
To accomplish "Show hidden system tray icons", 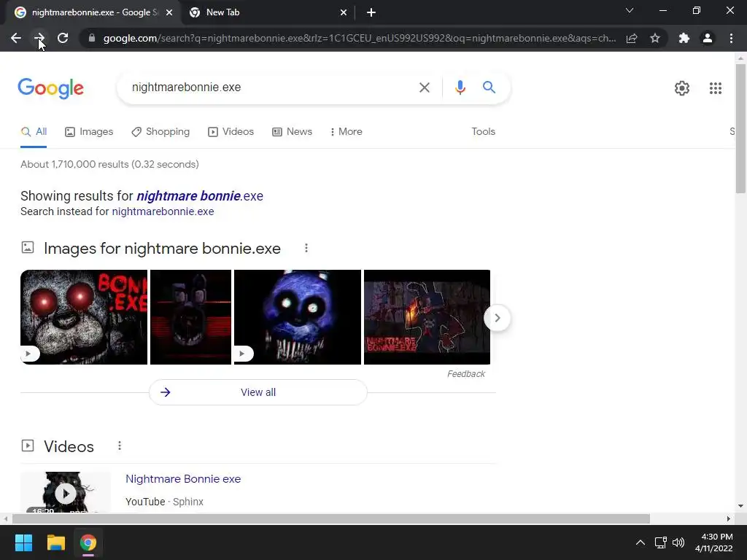I will tap(640, 542).
